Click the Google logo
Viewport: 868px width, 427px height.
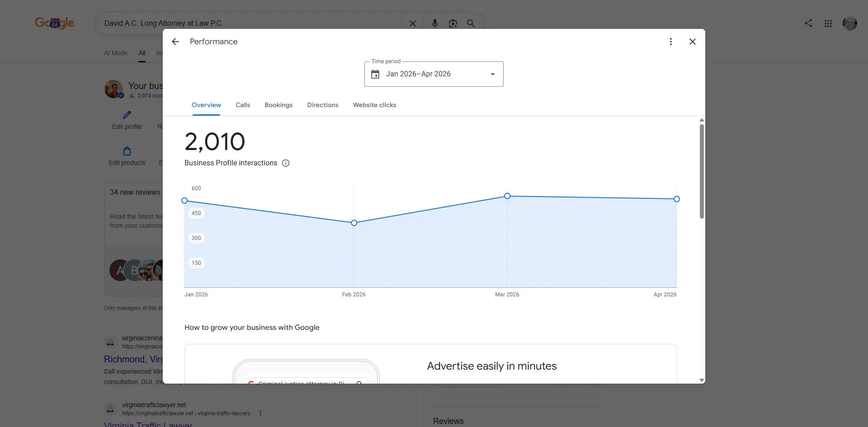[x=55, y=23]
